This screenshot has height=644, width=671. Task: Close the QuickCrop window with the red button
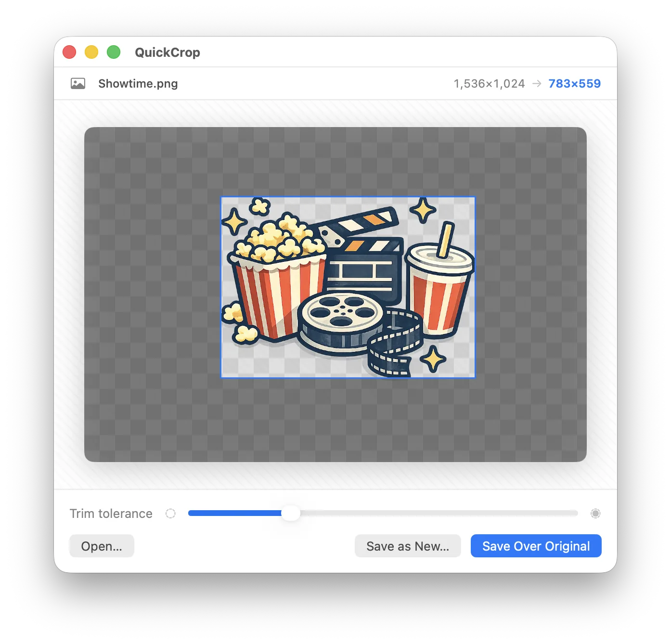[69, 52]
